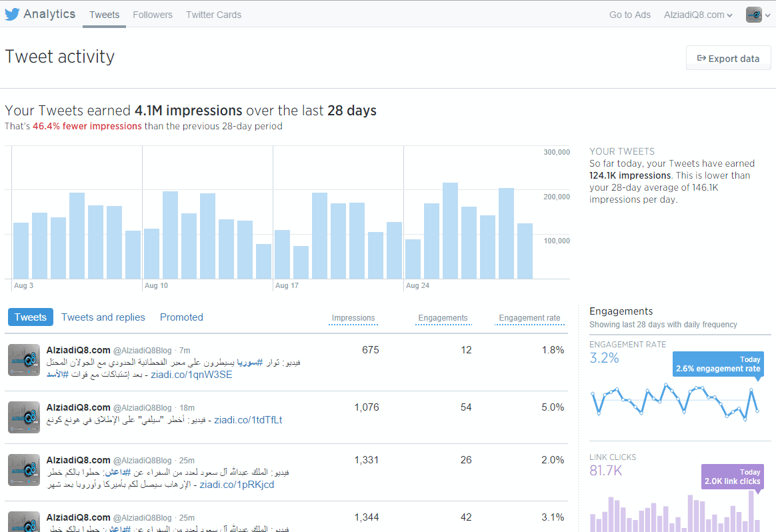The image size is (776, 532).
Task: Click the avatar of the 18m tweet
Action: pos(24,417)
